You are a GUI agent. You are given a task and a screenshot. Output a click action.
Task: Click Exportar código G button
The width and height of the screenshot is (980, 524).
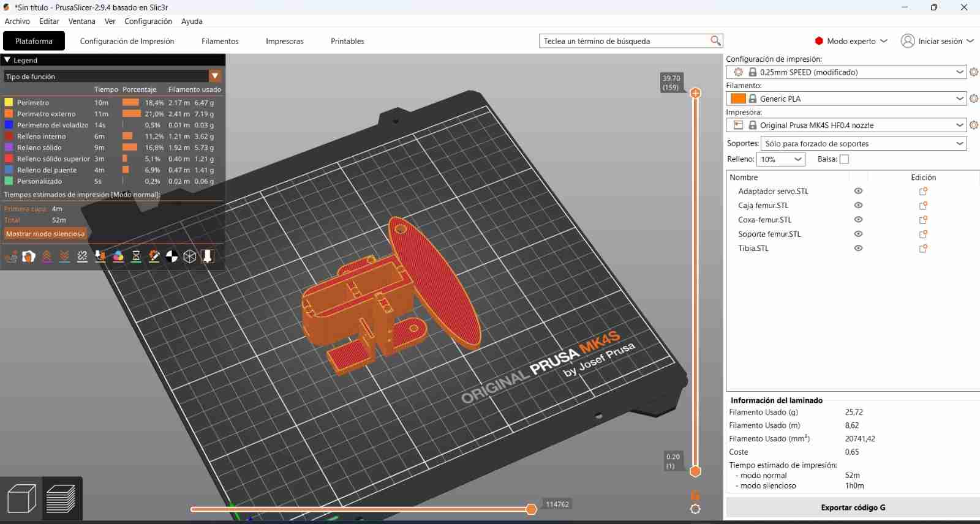tap(853, 507)
